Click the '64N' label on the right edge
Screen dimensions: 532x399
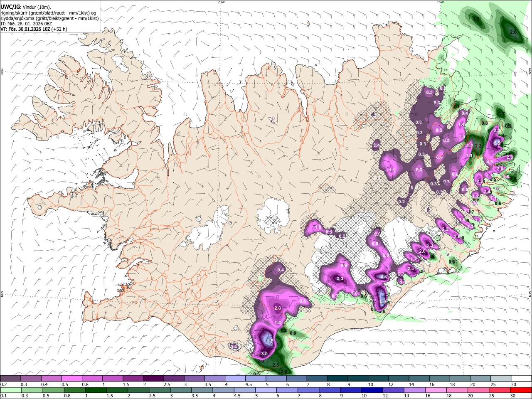pos(530,293)
